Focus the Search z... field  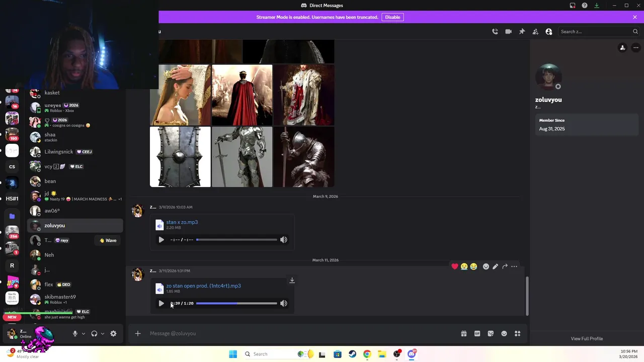[x=599, y=31]
